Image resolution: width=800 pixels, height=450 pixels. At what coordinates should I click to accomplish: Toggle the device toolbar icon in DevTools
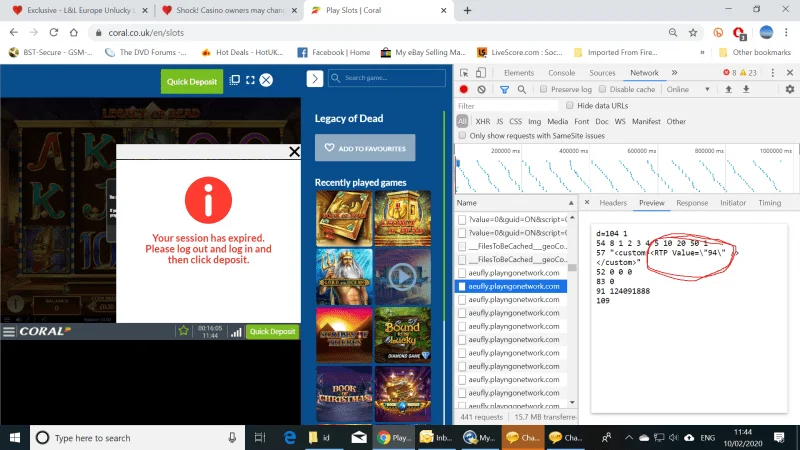coord(481,73)
